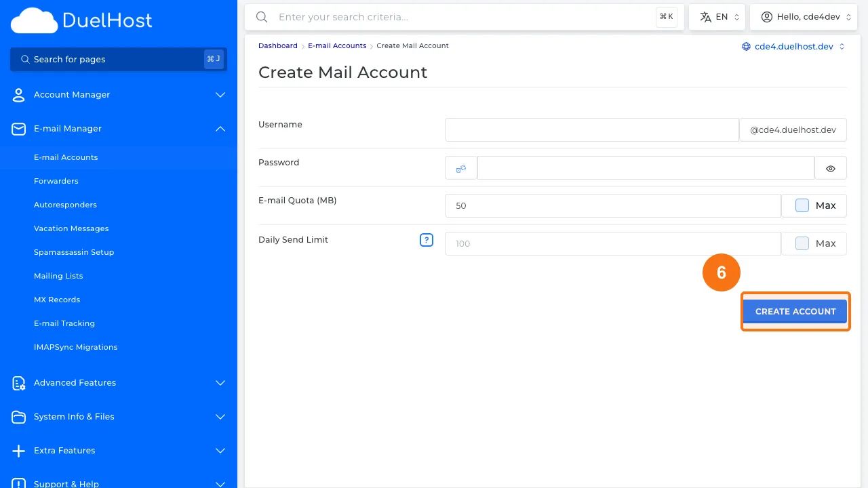Click the Extra Features plus icon
The width and height of the screenshot is (868, 488).
coord(18,451)
